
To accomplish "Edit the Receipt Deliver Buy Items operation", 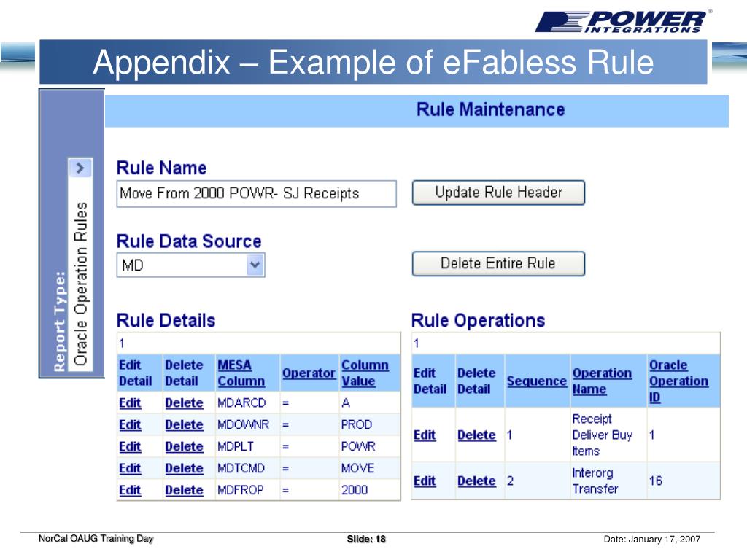I will tap(425, 435).
